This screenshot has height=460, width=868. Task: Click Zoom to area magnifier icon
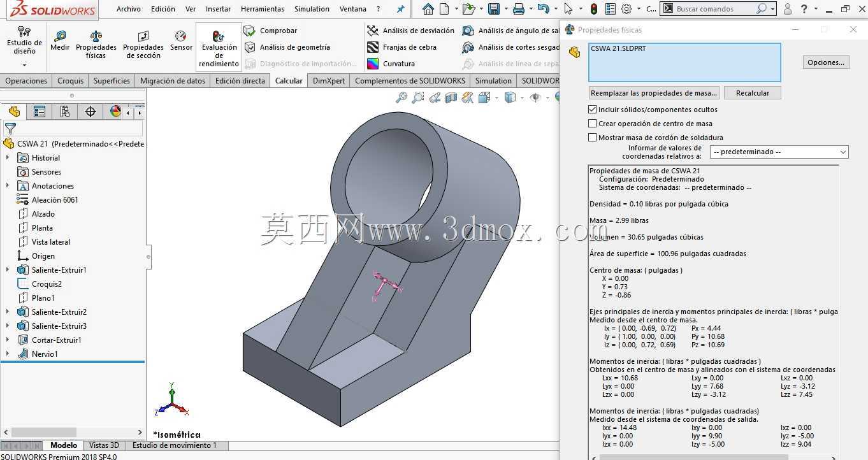coord(418,97)
